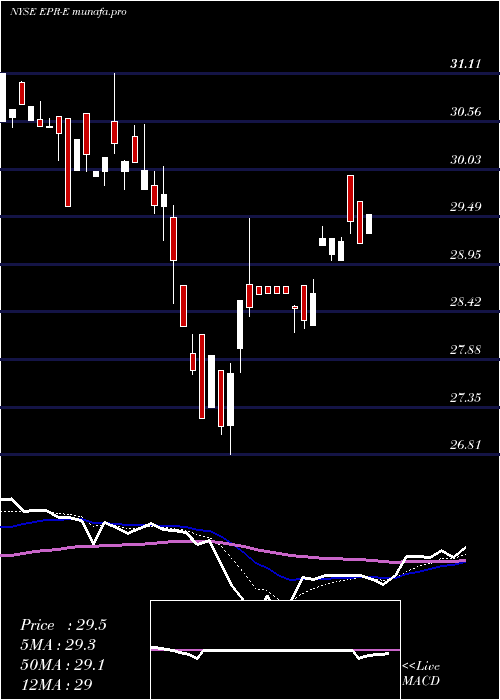Click the '12MA : 29' readout
The height and width of the screenshot is (700, 500).
pos(57,685)
